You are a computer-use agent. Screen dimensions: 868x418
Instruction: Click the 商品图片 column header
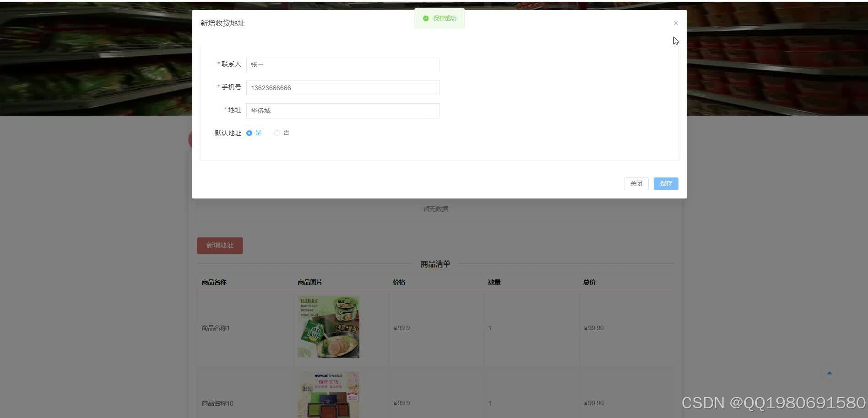[310, 282]
